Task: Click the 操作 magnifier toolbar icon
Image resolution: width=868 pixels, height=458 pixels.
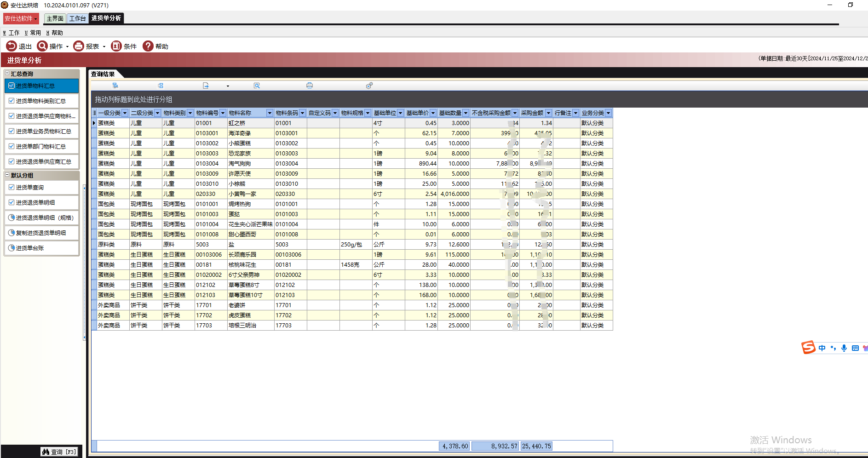Action: pyautogui.click(x=42, y=46)
